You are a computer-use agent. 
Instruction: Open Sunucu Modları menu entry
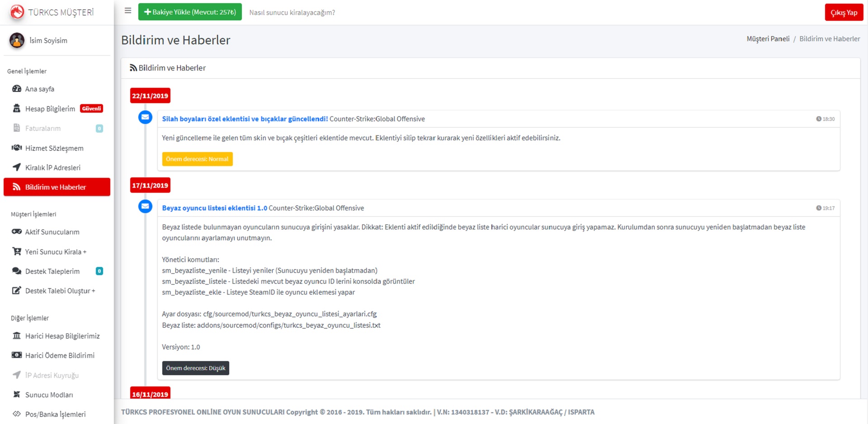coord(49,395)
